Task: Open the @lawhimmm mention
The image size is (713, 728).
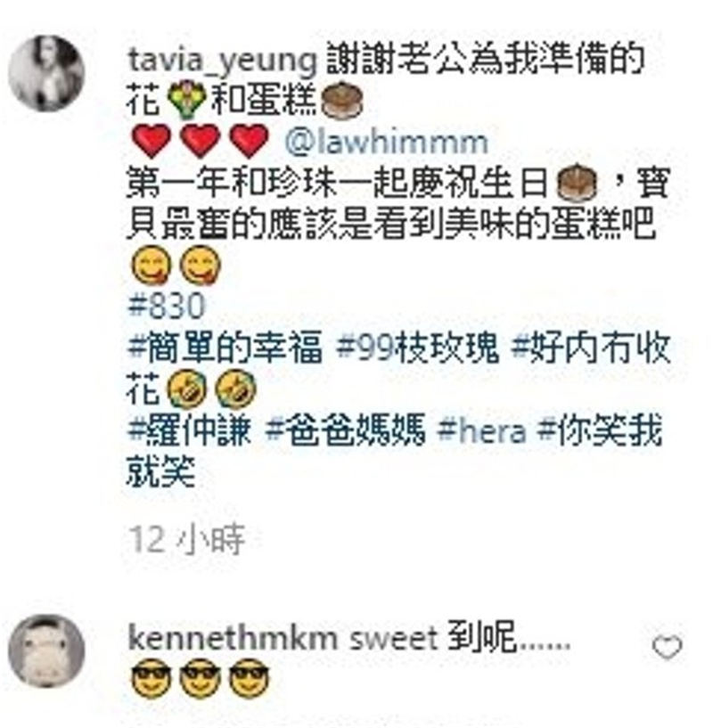Action: 387,142
